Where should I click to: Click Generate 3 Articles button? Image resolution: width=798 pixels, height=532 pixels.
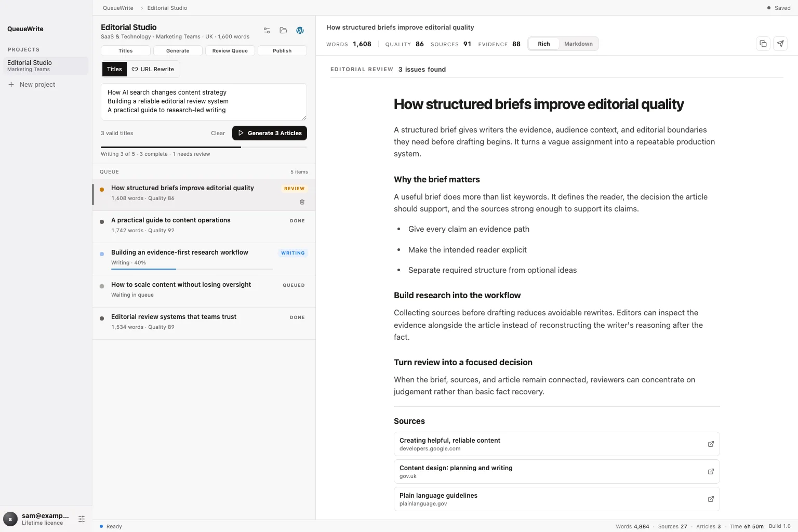[x=270, y=133]
